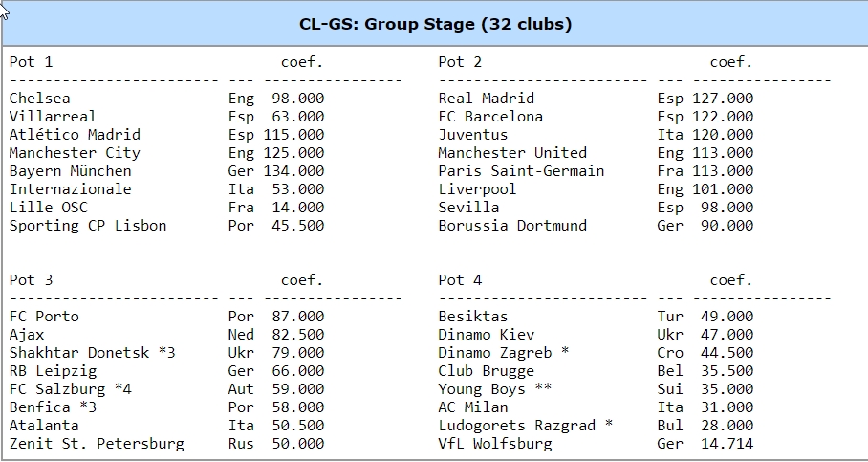Click Young Boys ** entry
This screenshot has height=462, width=868.
495,389
